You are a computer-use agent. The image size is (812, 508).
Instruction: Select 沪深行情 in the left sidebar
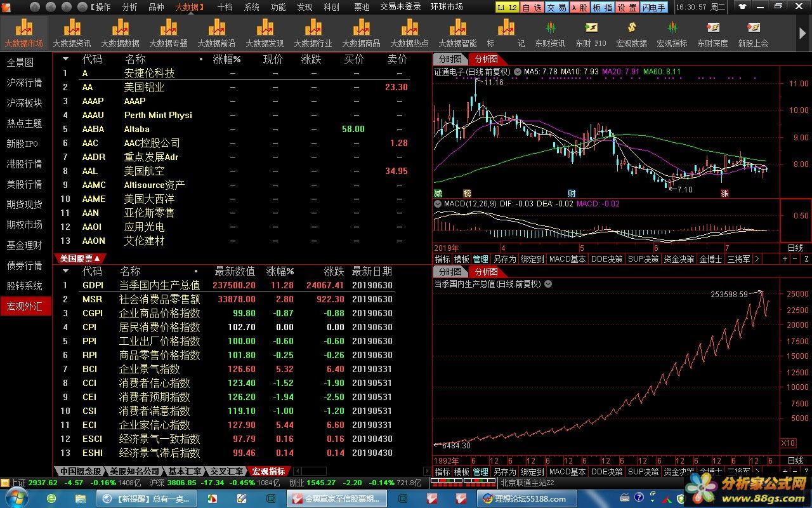[x=25, y=83]
